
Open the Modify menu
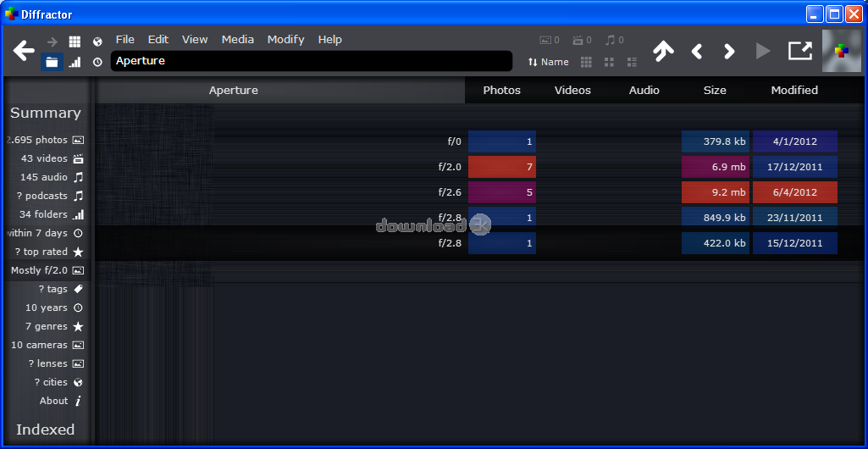pos(286,39)
